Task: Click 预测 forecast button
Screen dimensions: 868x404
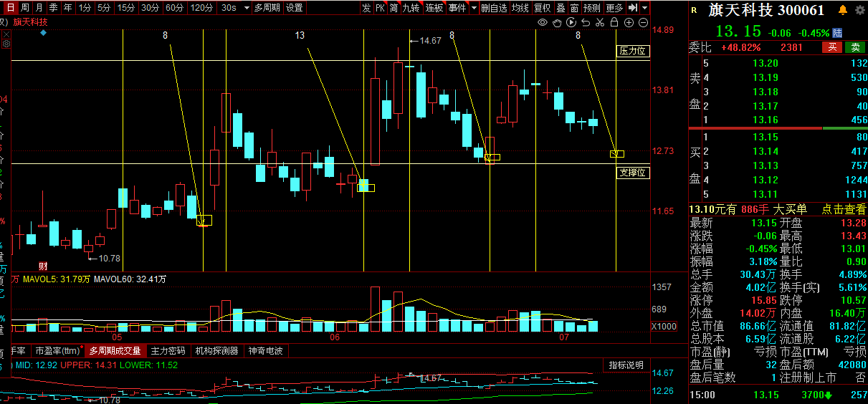Action: click(591, 8)
